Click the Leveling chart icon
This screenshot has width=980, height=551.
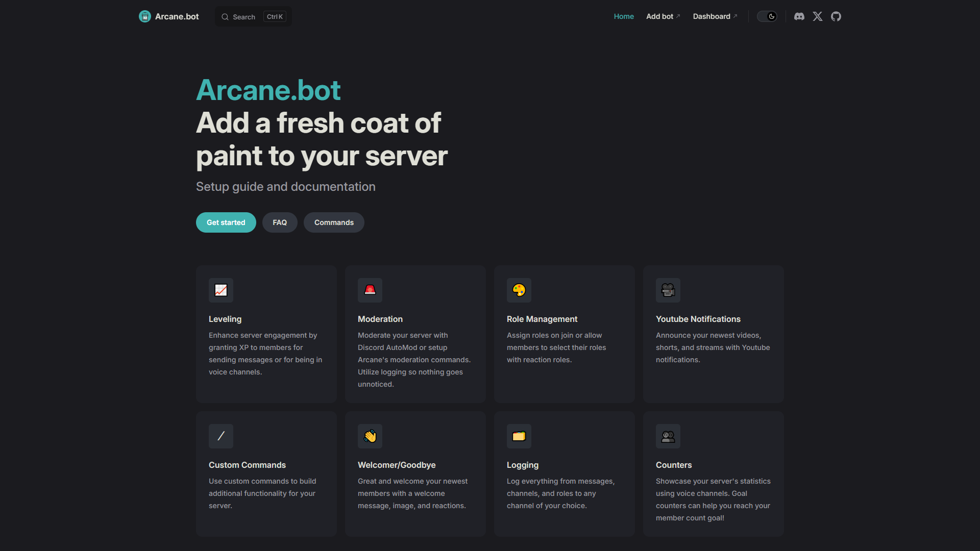(221, 290)
